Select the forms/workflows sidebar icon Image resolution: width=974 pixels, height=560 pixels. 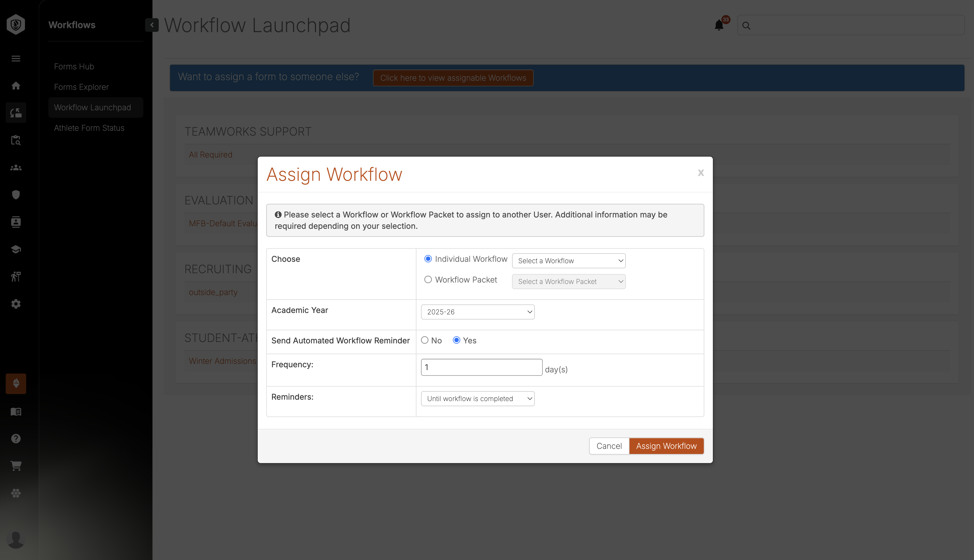point(16,113)
